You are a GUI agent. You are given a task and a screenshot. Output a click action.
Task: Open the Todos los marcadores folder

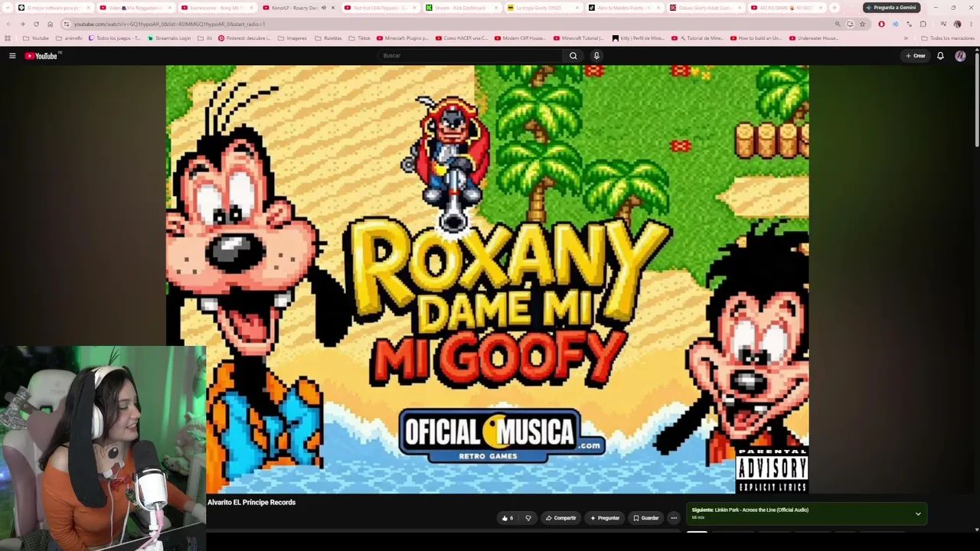click(x=948, y=38)
